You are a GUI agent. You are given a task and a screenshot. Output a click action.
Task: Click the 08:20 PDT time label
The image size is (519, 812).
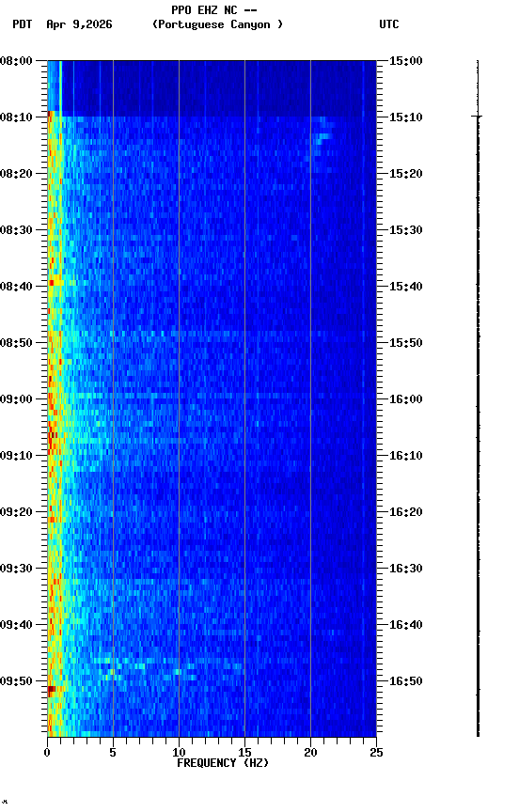click(x=16, y=174)
